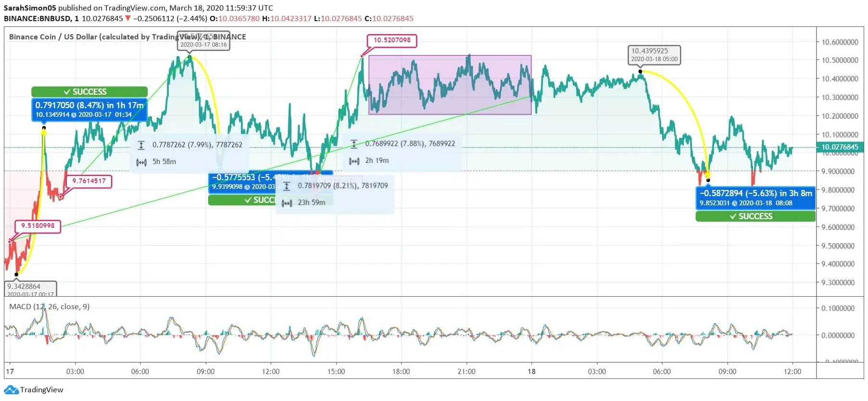
Task: Click the time range icon beside 23h 59m
Action: pyautogui.click(x=287, y=203)
